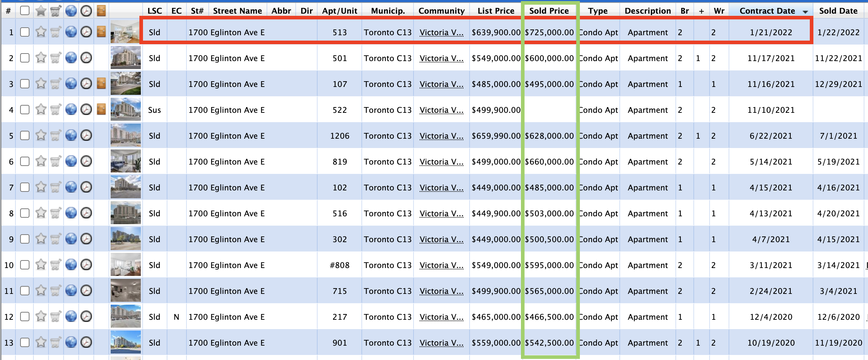Open the listing photo thumbnail for unit 819
Viewport: 868px width, 360px height.
click(125, 161)
